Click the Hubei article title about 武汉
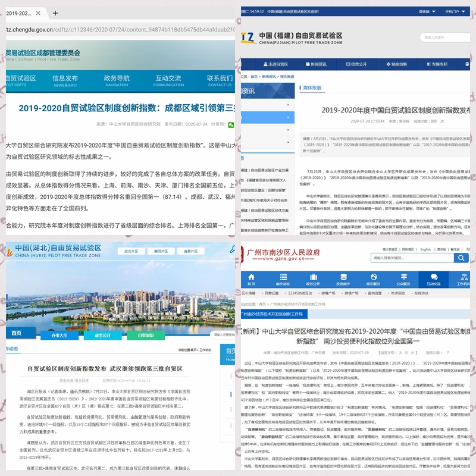 (x=105, y=368)
